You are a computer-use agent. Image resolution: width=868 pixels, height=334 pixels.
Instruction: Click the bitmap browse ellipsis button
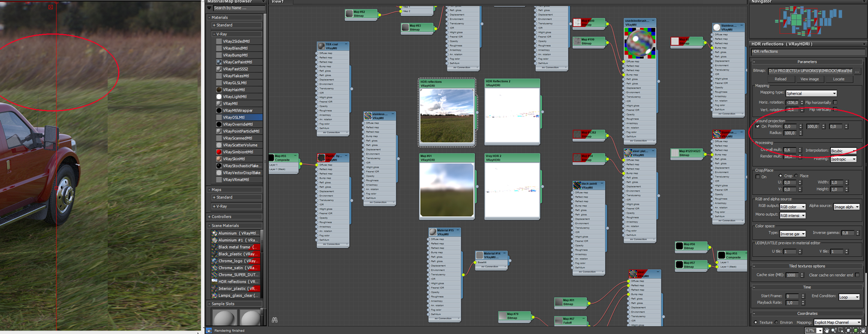coord(857,70)
